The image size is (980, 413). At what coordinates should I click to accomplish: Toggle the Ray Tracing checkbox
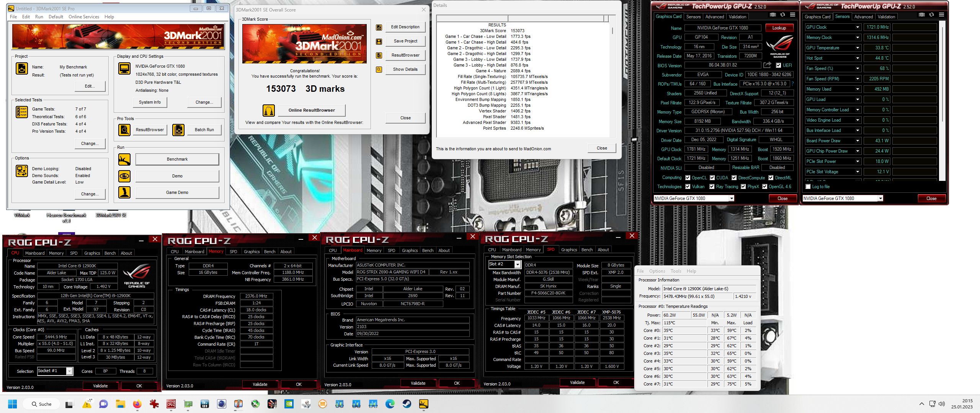click(x=712, y=187)
